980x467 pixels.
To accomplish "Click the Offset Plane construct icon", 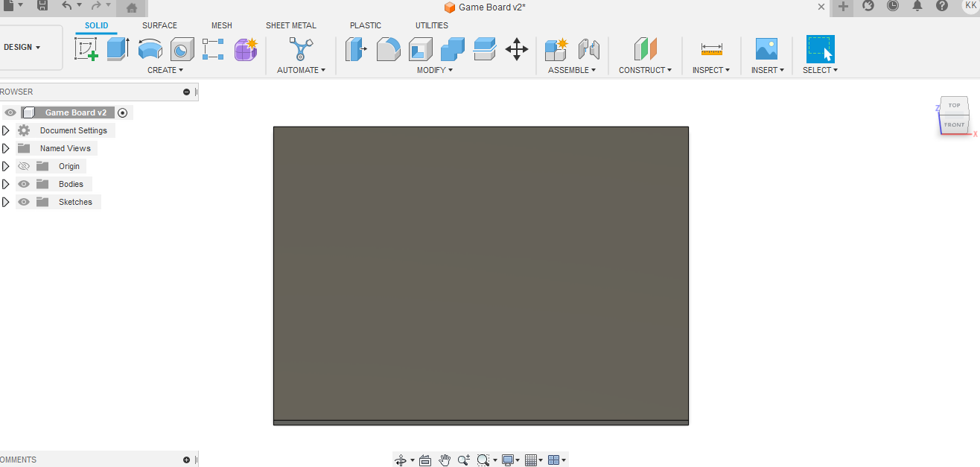I will point(645,49).
